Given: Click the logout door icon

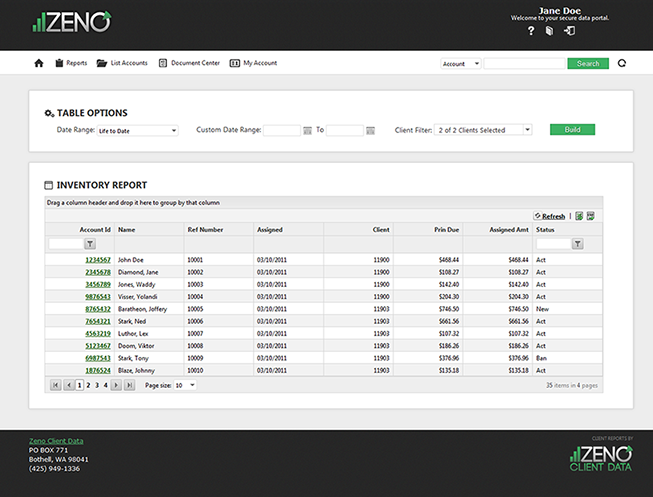Looking at the screenshot, I should (569, 31).
